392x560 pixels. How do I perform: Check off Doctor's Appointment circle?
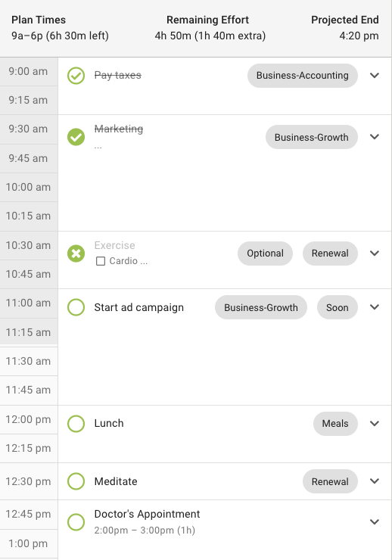tap(76, 522)
